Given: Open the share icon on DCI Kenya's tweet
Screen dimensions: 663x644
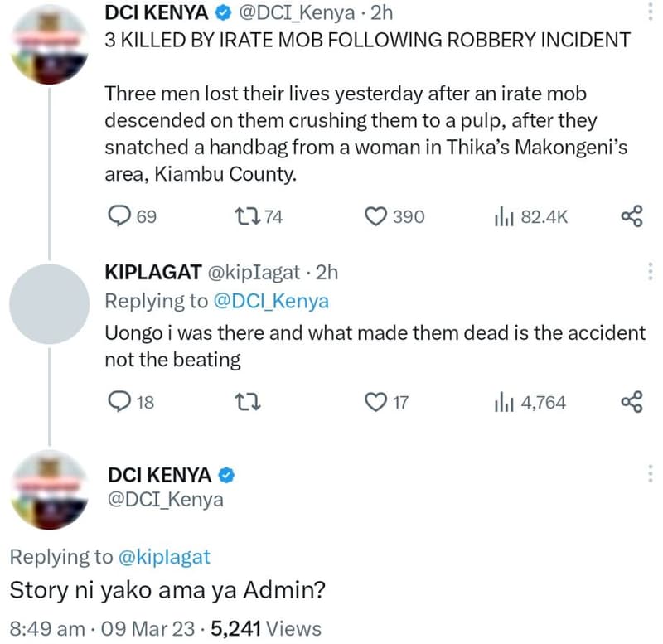Looking at the screenshot, I should point(631,216).
